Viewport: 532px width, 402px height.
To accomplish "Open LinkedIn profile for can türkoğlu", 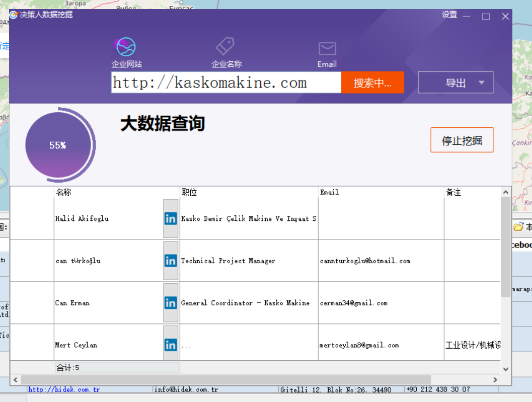I will 171,261.
